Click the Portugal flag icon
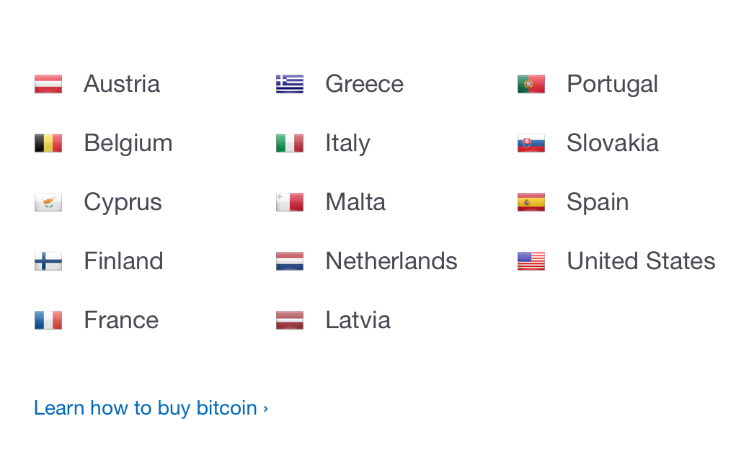Image resolution: width=754 pixels, height=472 pixels. tap(531, 84)
